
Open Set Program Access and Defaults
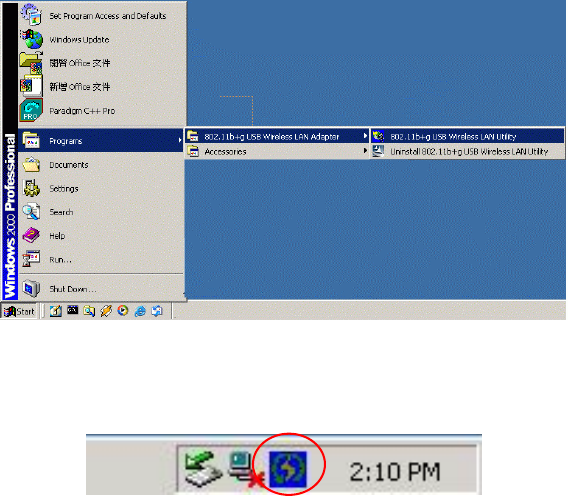pos(102,16)
